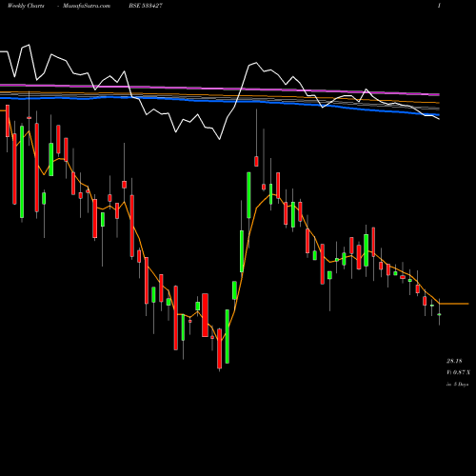Image resolution: width=476 pixels, height=476 pixels.
Task: Click the "Weekly Charts" title text
Action: (x=26, y=6)
